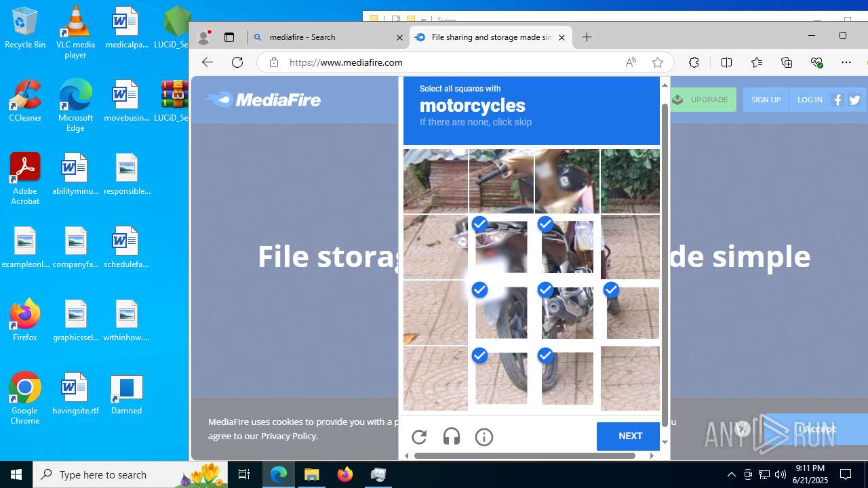Deselect the checked tile in row three, second column

[x=501, y=312]
